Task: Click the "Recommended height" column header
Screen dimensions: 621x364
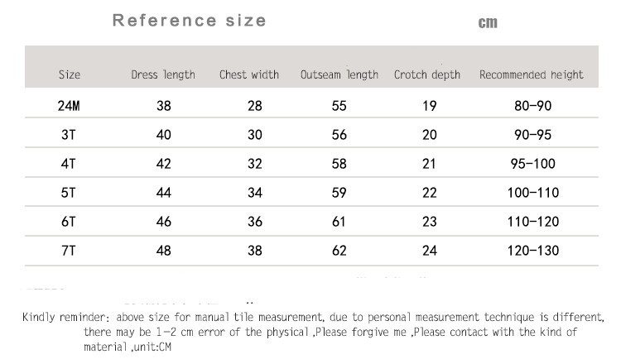Action: 532,74
